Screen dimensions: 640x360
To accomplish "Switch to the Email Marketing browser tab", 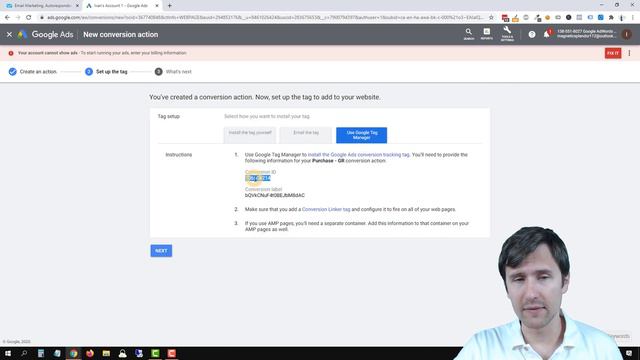I will [x=41, y=6].
